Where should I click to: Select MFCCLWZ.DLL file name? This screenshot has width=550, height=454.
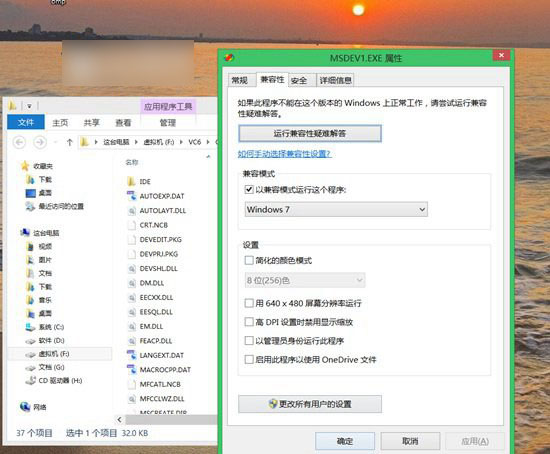pos(162,399)
